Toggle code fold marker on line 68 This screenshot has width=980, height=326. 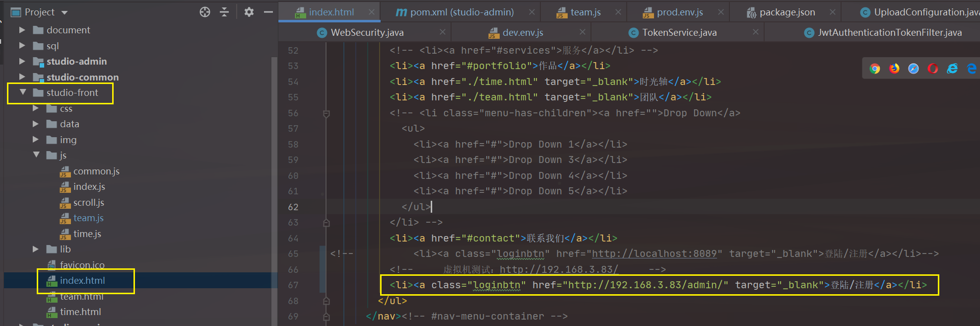tap(327, 301)
